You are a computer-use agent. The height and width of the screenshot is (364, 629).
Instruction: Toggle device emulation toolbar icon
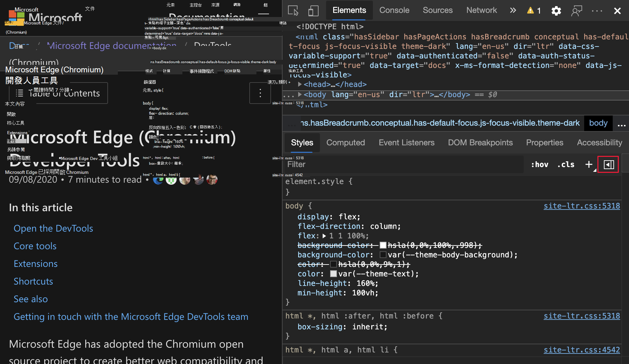pos(313,11)
